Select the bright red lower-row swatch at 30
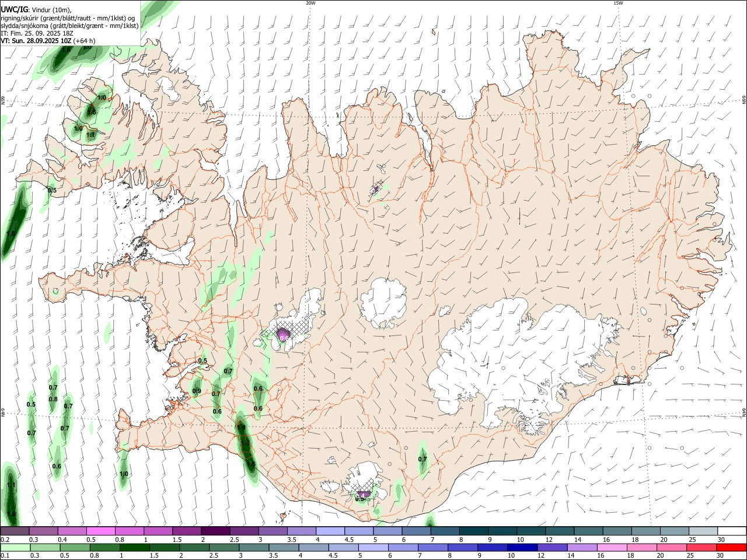The image size is (747, 560). point(732,547)
